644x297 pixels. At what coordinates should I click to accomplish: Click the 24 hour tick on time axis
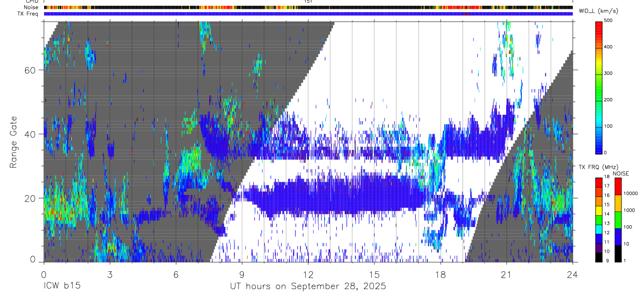click(x=573, y=274)
